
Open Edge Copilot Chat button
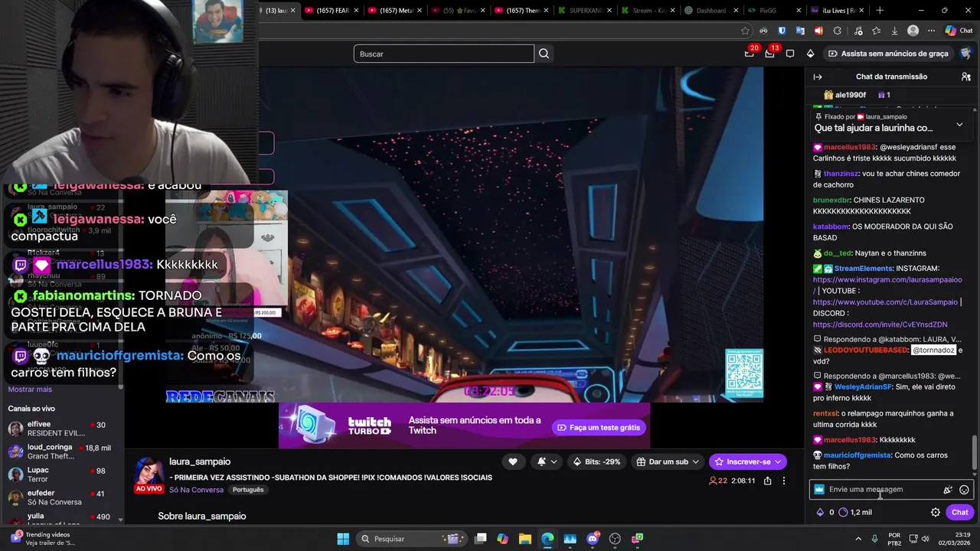pyautogui.click(x=959, y=31)
